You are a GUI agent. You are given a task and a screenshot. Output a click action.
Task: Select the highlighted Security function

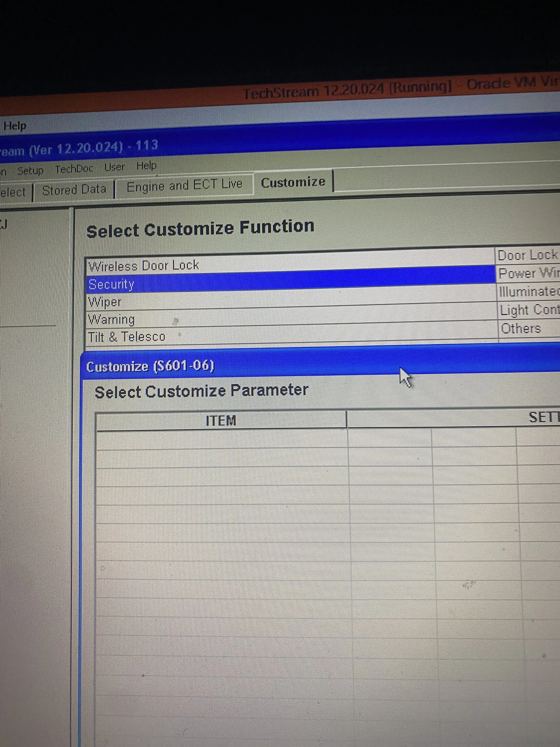[111, 284]
